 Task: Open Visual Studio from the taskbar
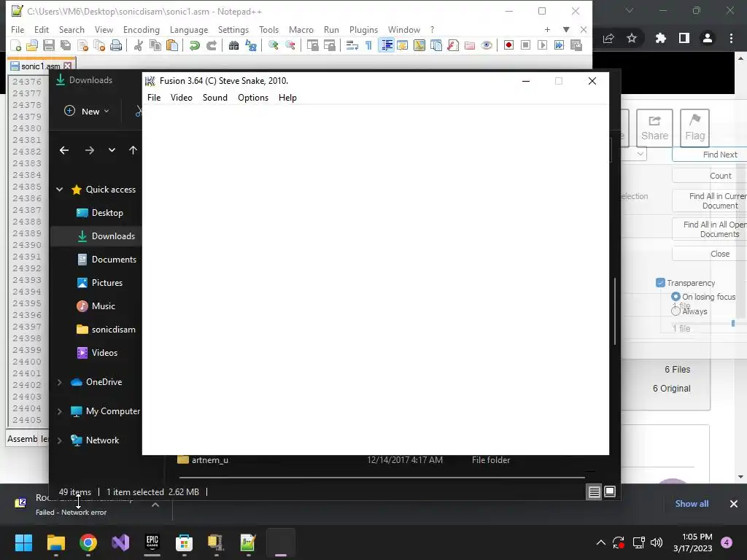click(x=120, y=542)
